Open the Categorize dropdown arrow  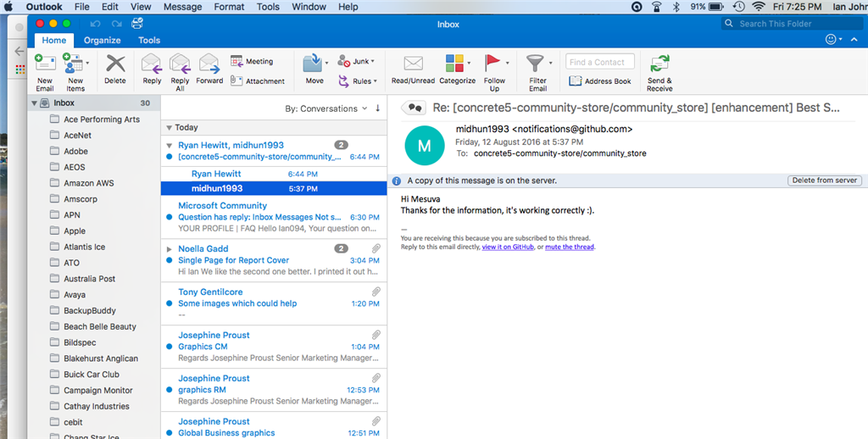pyautogui.click(x=469, y=63)
